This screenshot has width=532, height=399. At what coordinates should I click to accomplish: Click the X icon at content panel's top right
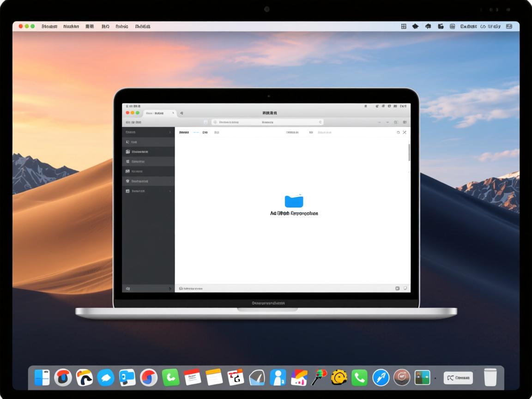tap(405, 133)
